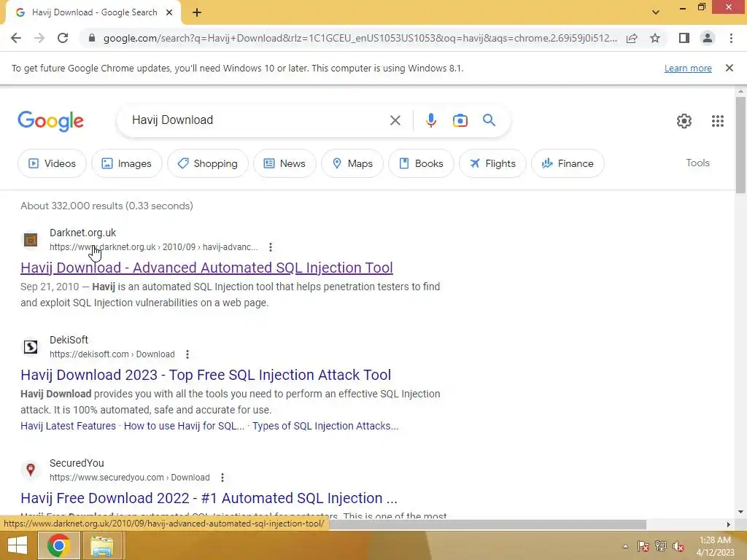Open the Havij Free Download 2022 result
This screenshot has height=560, width=747.
(209, 498)
